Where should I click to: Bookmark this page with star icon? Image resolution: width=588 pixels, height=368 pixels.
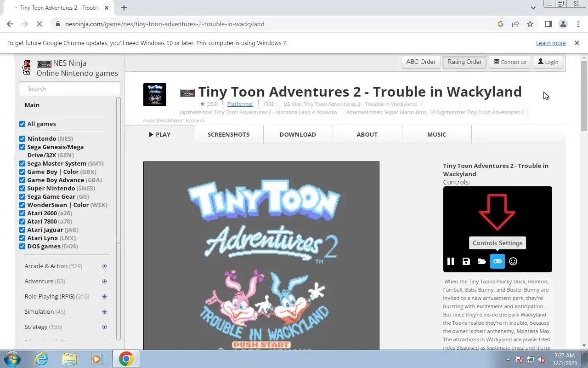point(530,24)
